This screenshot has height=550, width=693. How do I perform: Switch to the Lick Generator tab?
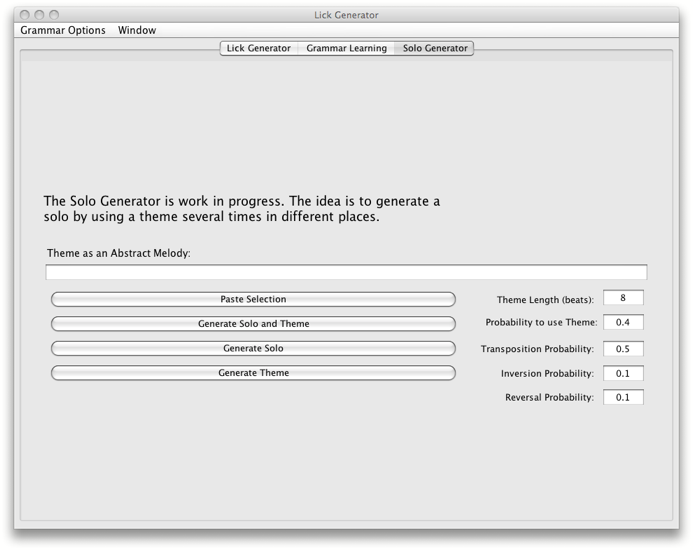pos(258,48)
